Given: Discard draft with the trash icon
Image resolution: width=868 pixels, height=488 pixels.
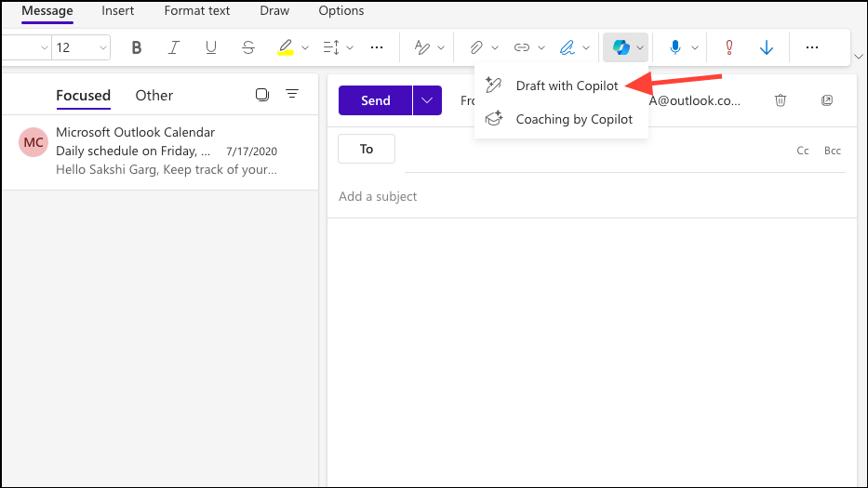Looking at the screenshot, I should coord(781,100).
